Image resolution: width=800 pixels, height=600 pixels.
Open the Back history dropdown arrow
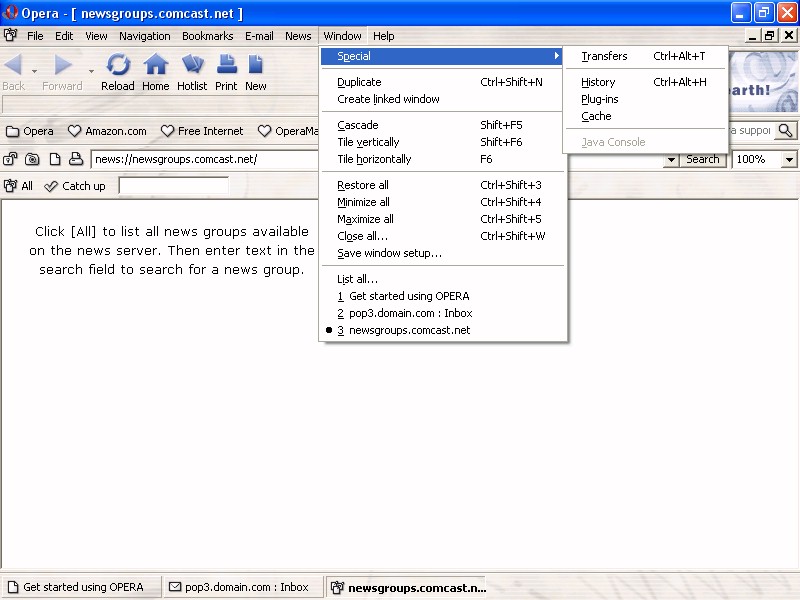pos(35,71)
